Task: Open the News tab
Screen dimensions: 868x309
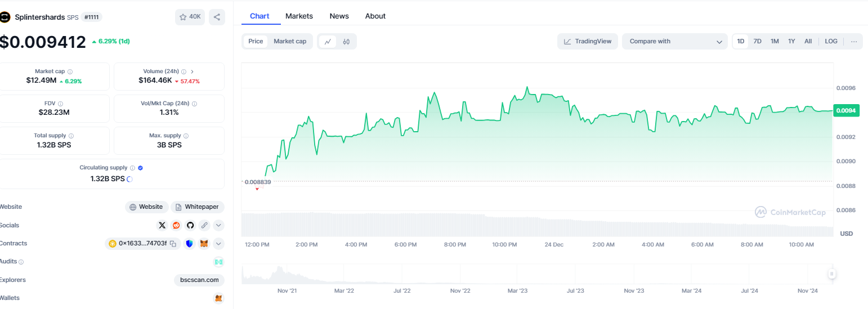Action: tap(339, 16)
